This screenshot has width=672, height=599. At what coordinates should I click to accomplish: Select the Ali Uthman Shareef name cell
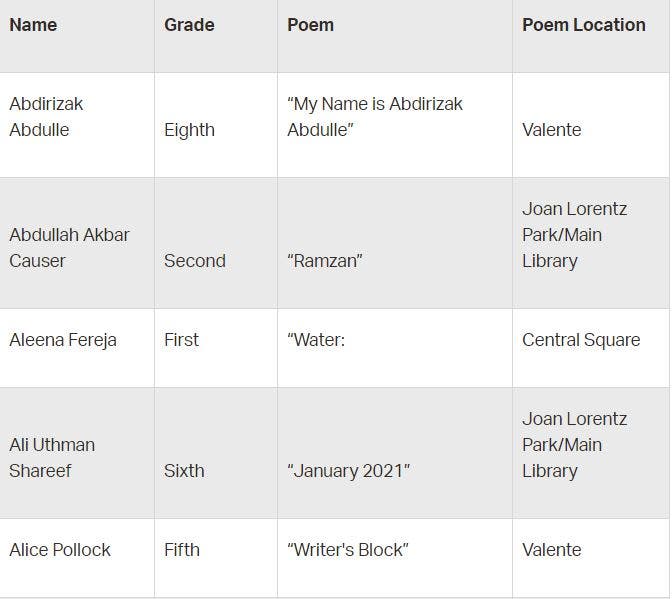[52, 457]
